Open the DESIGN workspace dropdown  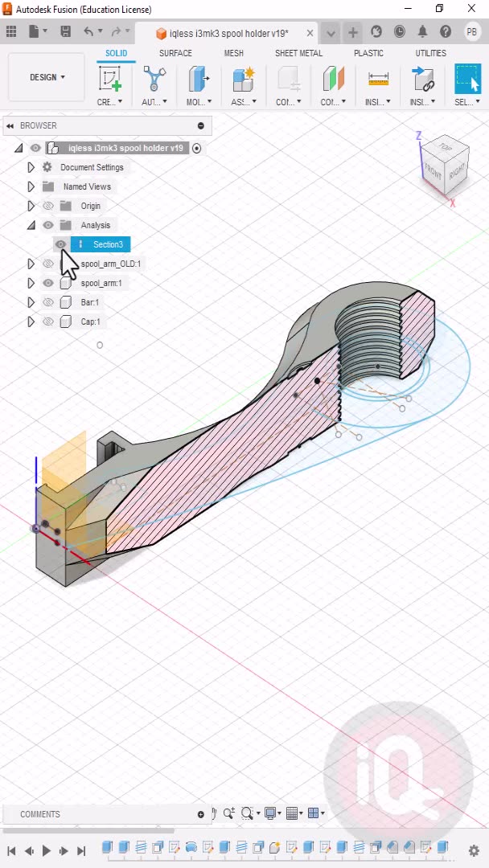click(47, 77)
